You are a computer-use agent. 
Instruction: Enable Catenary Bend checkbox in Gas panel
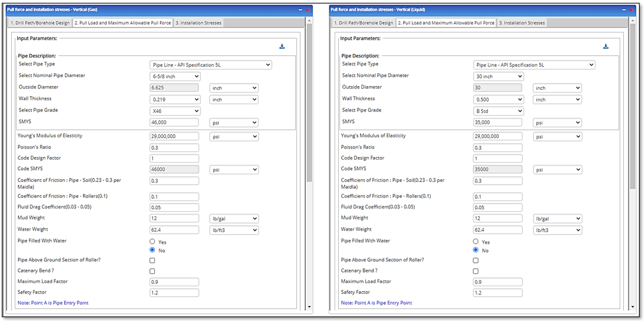(152, 271)
